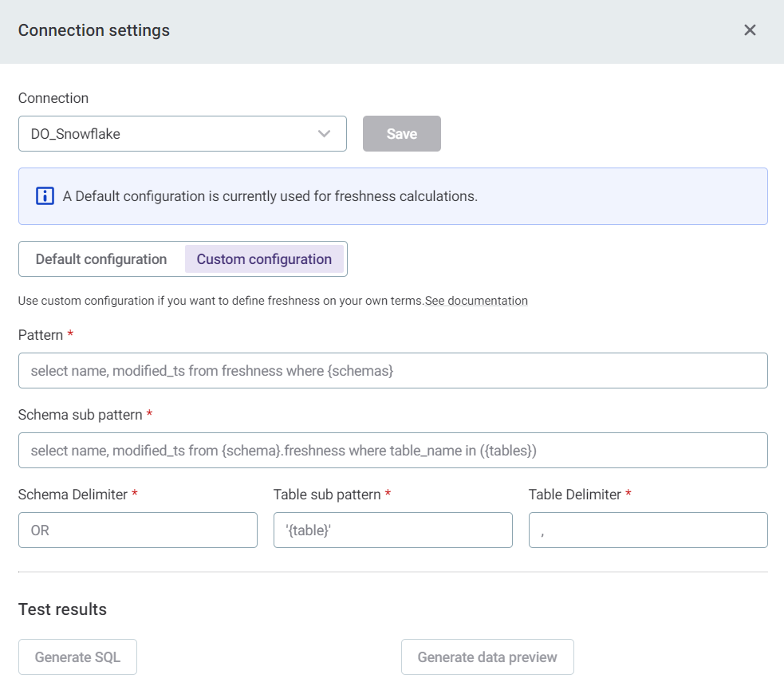
Task: Click into the Schema sub pattern field
Action: point(392,451)
